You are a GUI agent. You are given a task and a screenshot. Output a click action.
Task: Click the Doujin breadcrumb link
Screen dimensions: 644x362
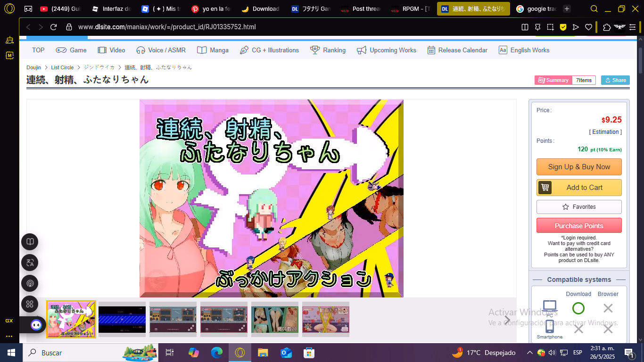tap(33, 67)
